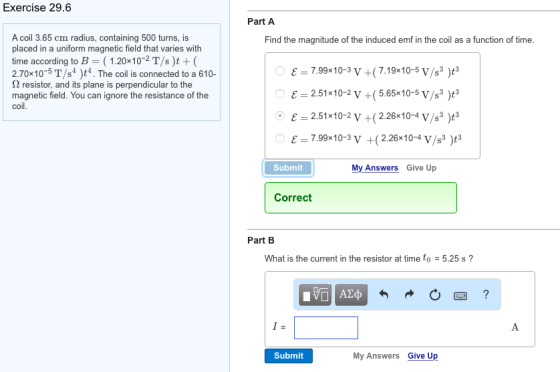
Task: Click the redo arrow icon
Action: (x=409, y=295)
